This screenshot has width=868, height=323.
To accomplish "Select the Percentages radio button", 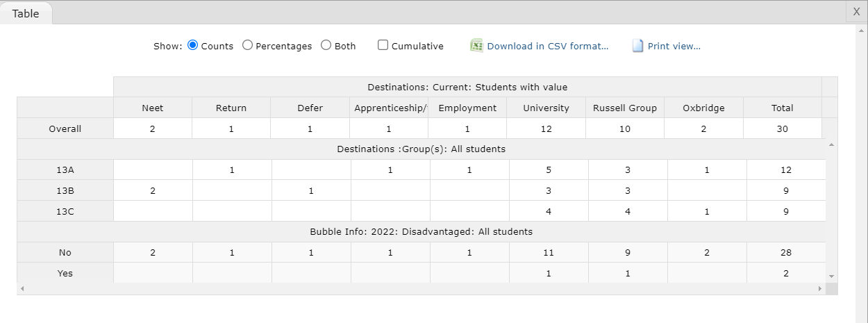I will point(247,45).
